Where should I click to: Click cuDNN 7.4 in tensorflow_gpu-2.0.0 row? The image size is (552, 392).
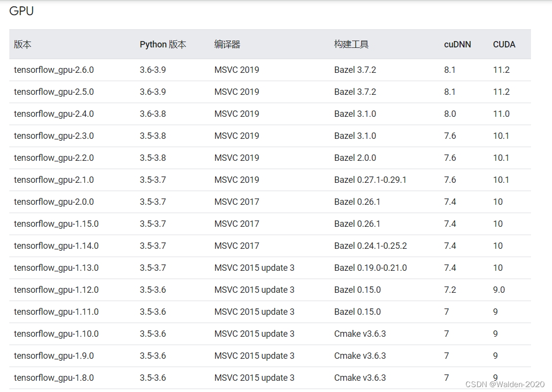[450, 202]
